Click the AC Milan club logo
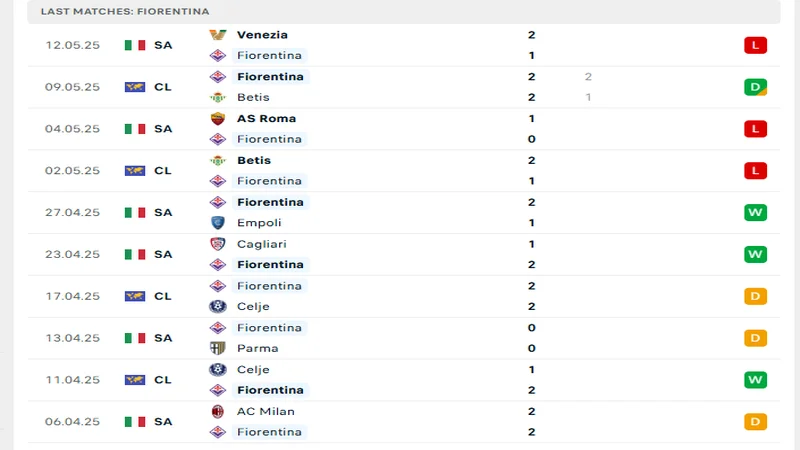Screen dimensions: 800x450 click(217, 411)
